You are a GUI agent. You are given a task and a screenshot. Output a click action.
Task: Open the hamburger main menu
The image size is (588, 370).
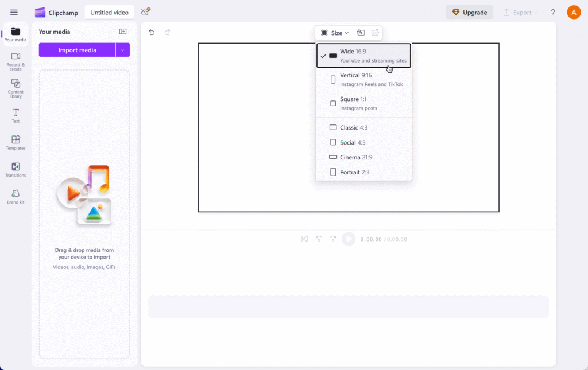click(14, 12)
